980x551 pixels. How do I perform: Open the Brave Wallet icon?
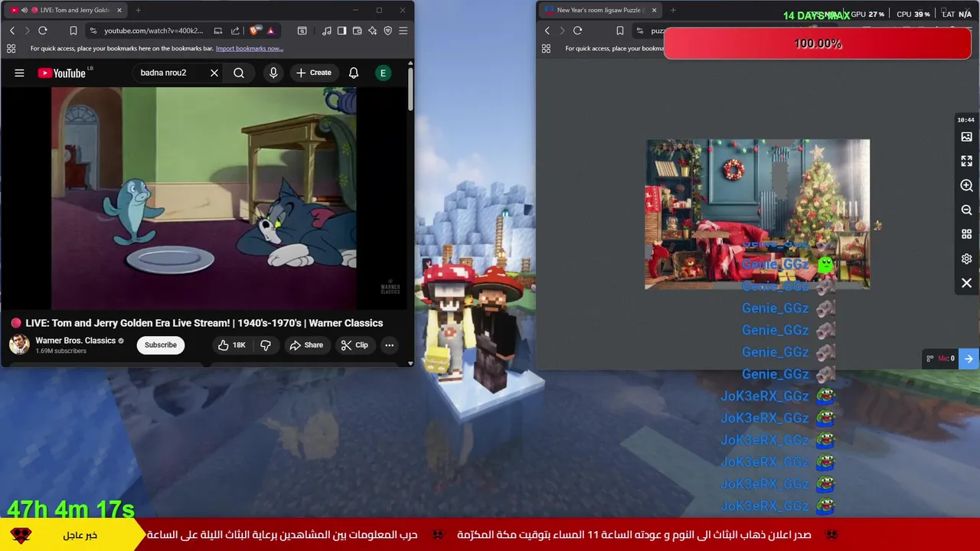[357, 31]
